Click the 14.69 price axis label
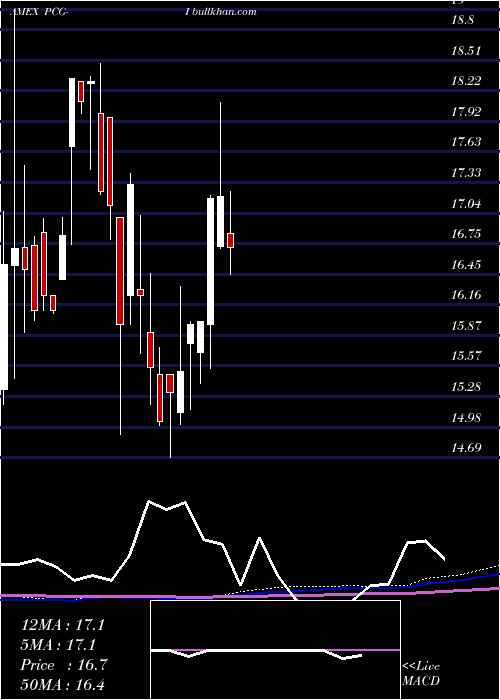Screen dimensions: 500x700 click(466, 447)
